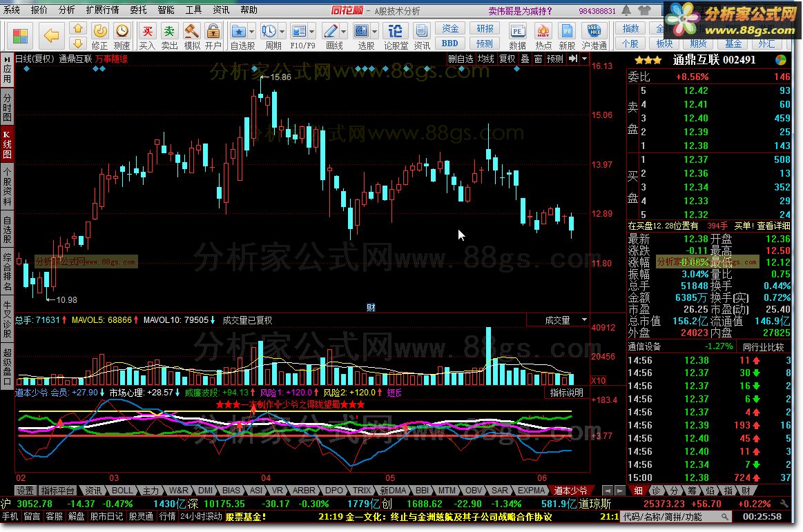803x532 pixels.
Task: Open the 选股 stock picker icon
Action: coord(362,31)
